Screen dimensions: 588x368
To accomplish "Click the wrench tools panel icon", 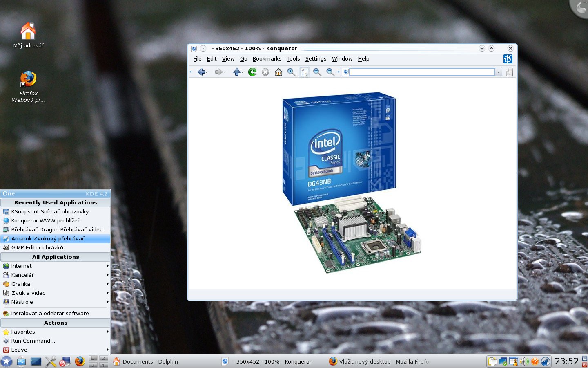I will 51,361.
